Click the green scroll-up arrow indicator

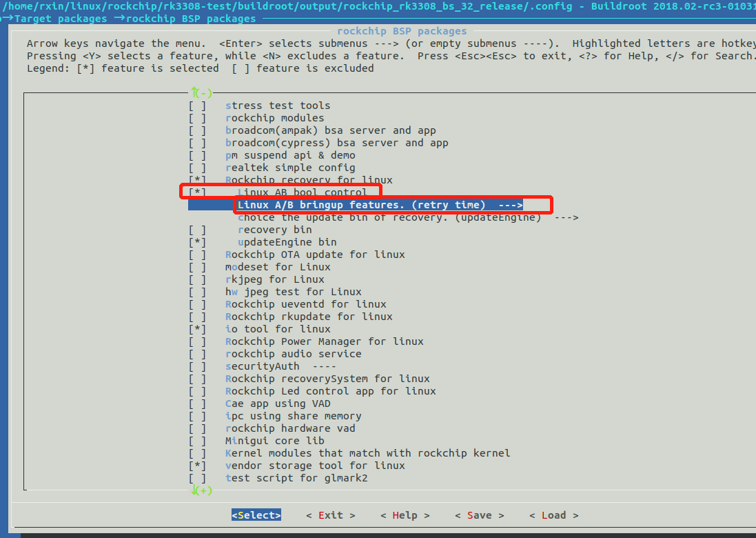(201, 92)
